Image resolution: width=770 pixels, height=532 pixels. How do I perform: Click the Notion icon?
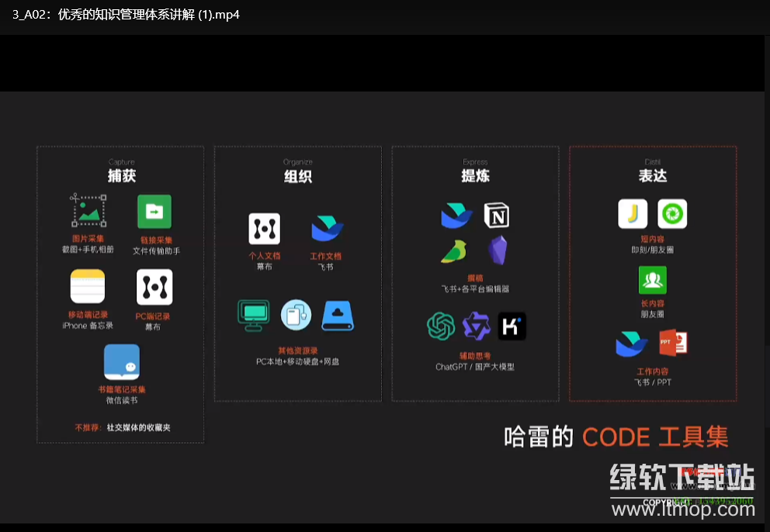pos(497,215)
